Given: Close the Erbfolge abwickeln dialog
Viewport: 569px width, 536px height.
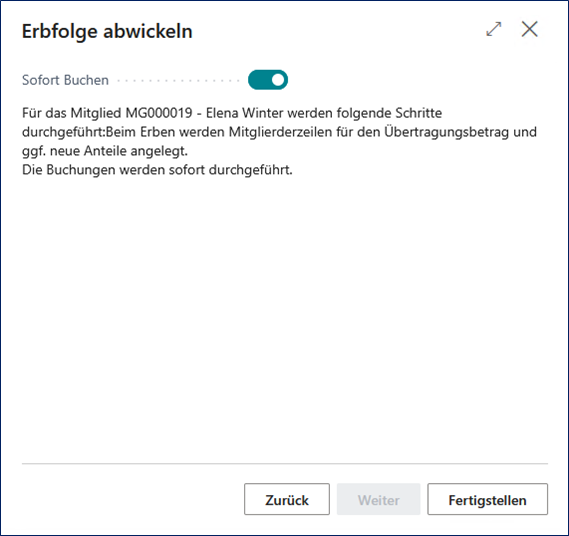Looking at the screenshot, I should (529, 29).
